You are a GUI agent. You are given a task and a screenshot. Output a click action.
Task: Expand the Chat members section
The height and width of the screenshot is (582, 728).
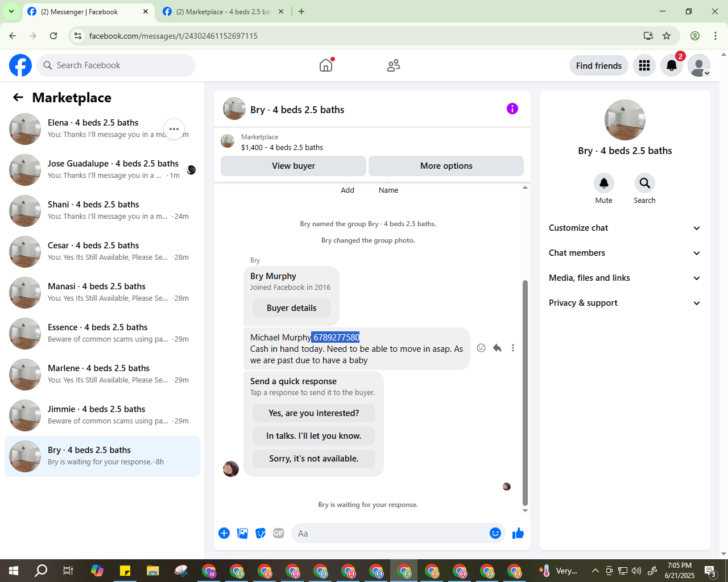(625, 253)
